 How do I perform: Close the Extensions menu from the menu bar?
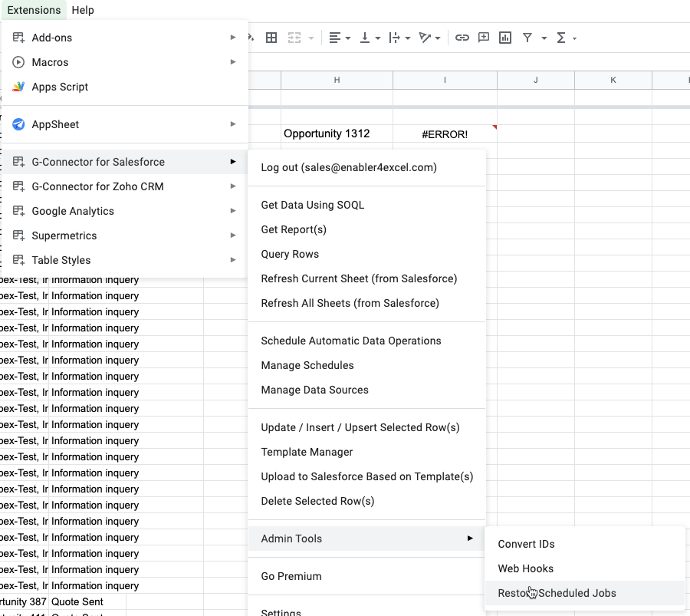pos(34,10)
